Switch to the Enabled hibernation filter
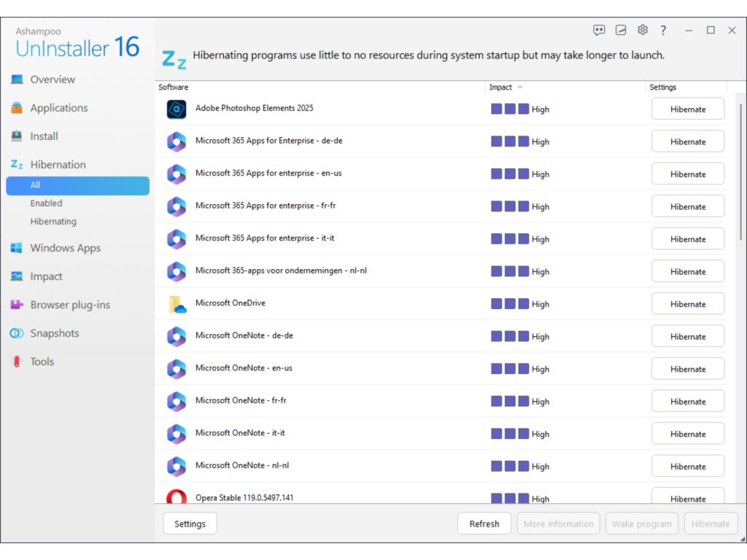Image resolution: width=747 pixels, height=560 pixels. pyautogui.click(x=46, y=203)
